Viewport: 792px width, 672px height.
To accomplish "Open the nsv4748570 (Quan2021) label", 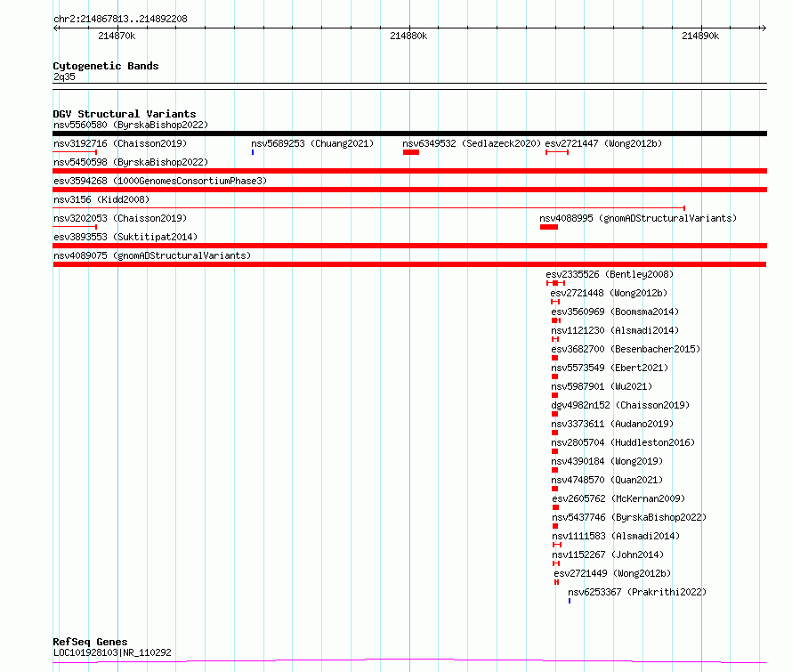I will [x=607, y=480].
